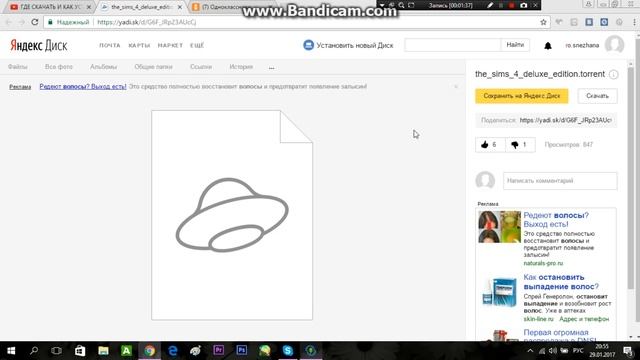Click Сохранить на Яндекс.Диск button
This screenshot has height=360, width=640.
[x=522, y=96]
